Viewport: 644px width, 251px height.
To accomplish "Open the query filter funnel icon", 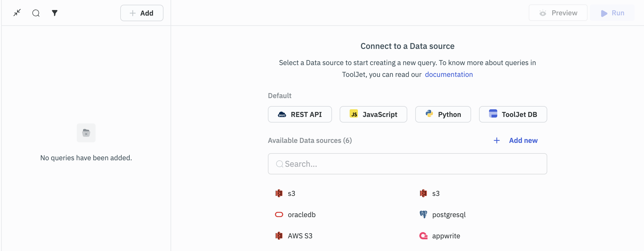I will (x=55, y=13).
